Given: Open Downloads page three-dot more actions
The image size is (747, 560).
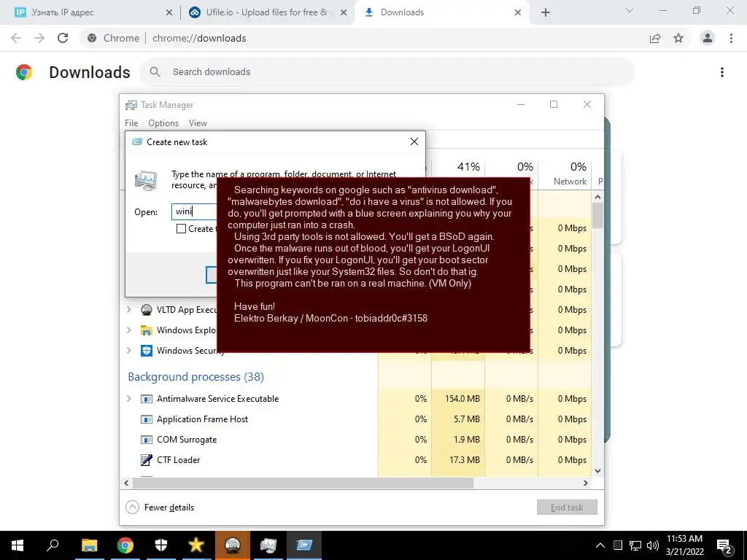Looking at the screenshot, I should [722, 72].
